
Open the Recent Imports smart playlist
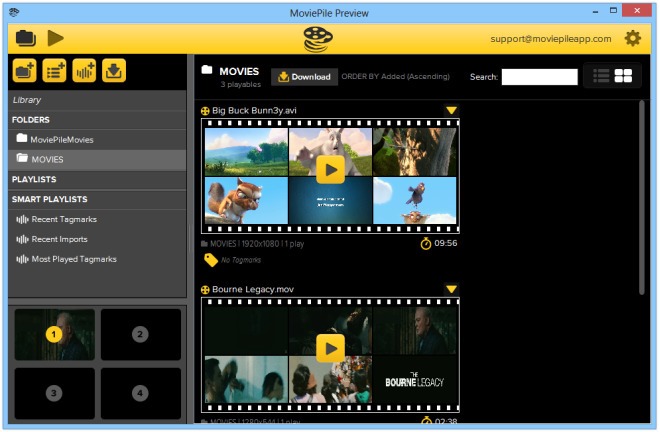pyautogui.click(x=59, y=239)
